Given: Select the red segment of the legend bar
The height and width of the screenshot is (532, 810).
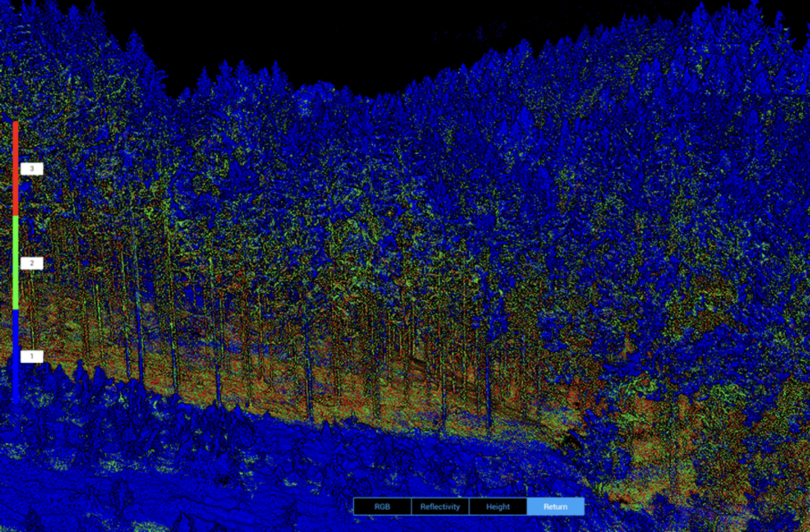Looking at the screenshot, I should tap(16, 168).
